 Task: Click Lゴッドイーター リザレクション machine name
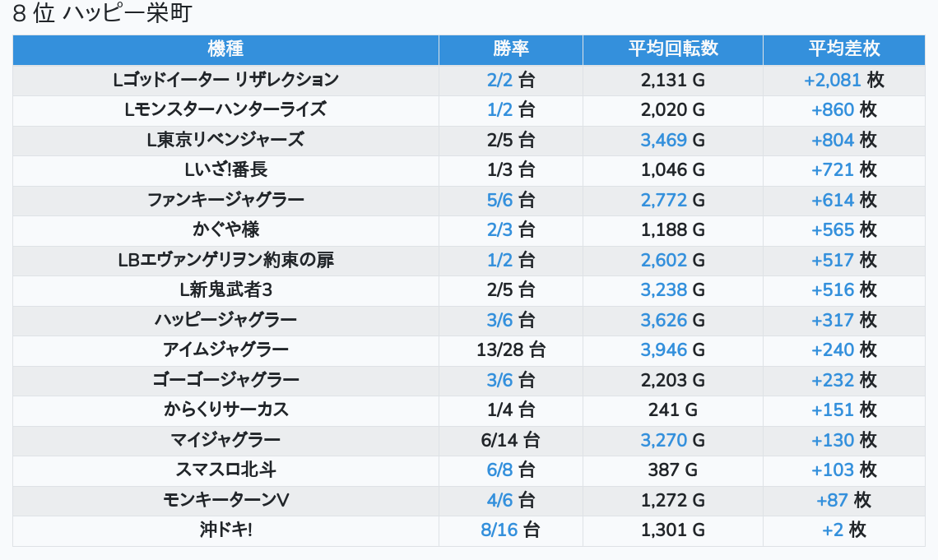click(225, 80)
